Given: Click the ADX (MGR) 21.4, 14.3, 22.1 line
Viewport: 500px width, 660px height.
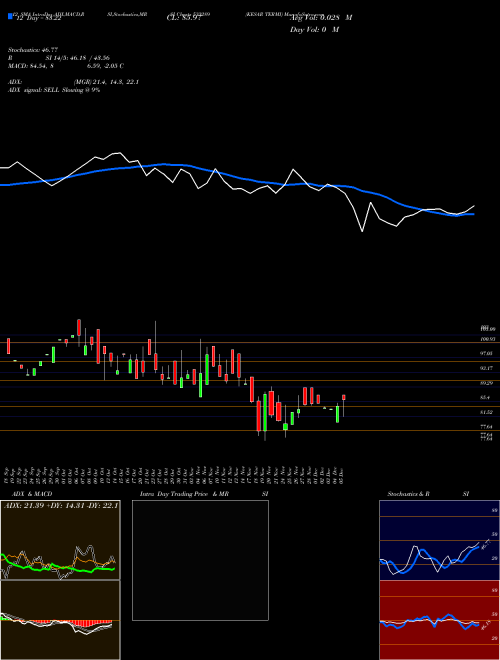Looking at the screenshot, I should pos(73,82).
